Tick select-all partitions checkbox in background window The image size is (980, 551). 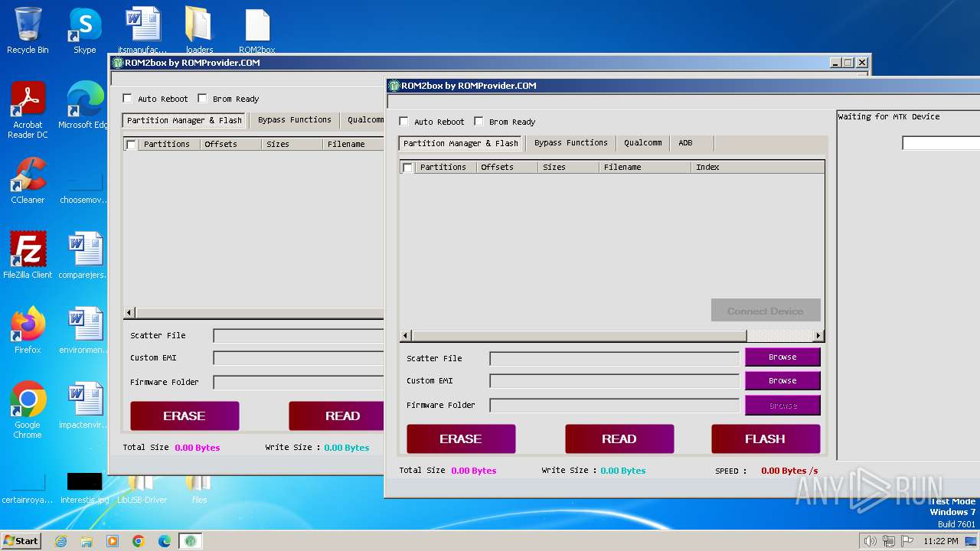pyautogui.click(x=131, y=145)
